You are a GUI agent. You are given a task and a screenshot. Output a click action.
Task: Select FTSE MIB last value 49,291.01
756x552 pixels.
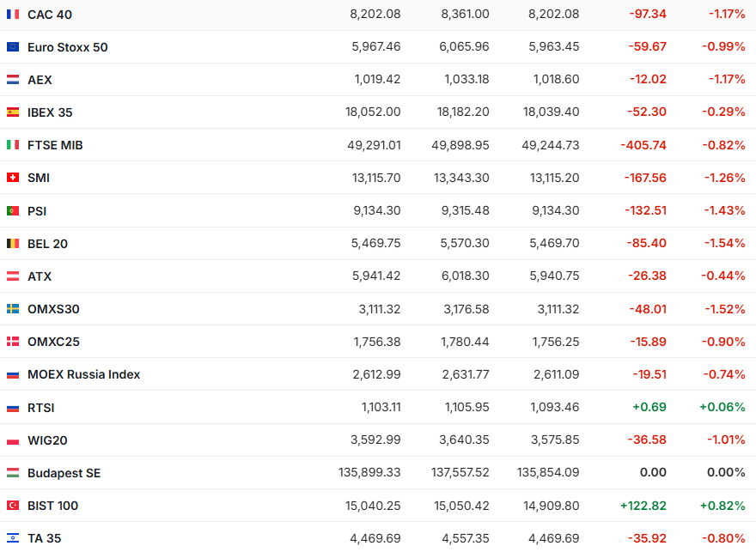(375, 145)
